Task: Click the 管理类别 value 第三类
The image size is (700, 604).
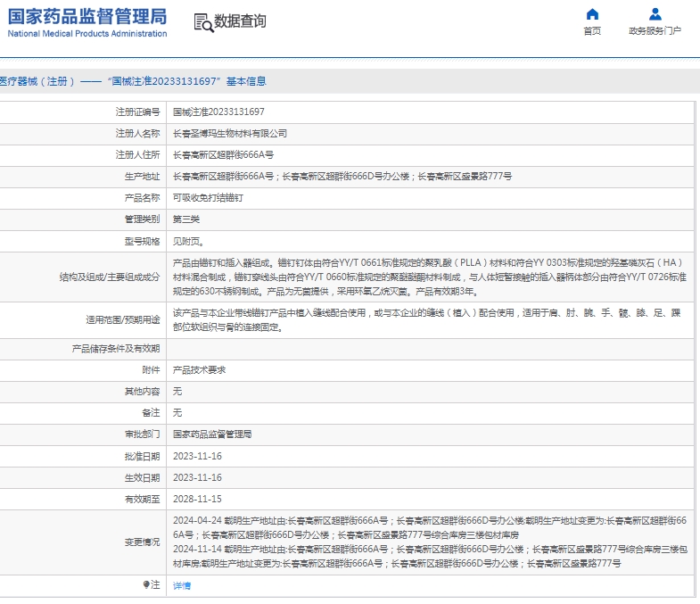Action: pyautogui.click(x=186, y=219)
